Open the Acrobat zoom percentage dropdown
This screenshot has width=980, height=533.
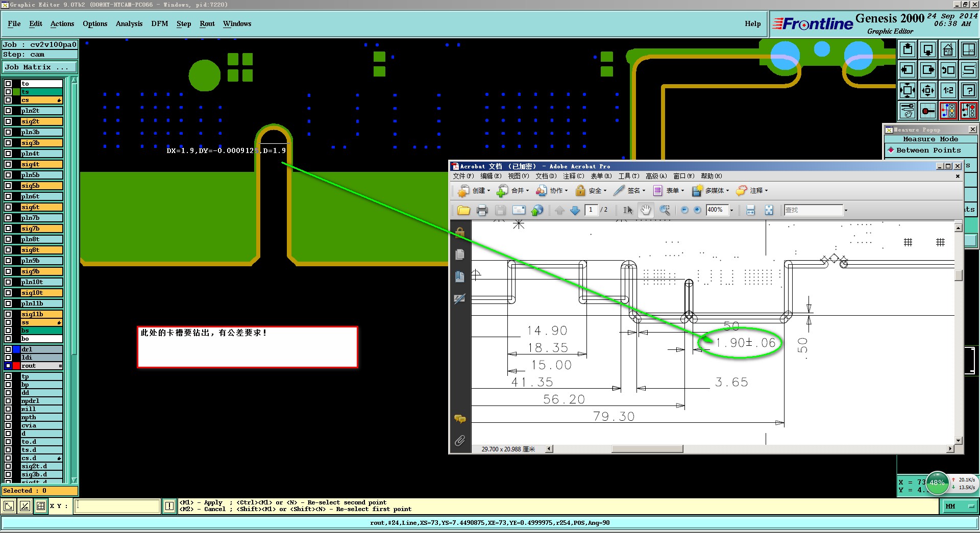731,210
